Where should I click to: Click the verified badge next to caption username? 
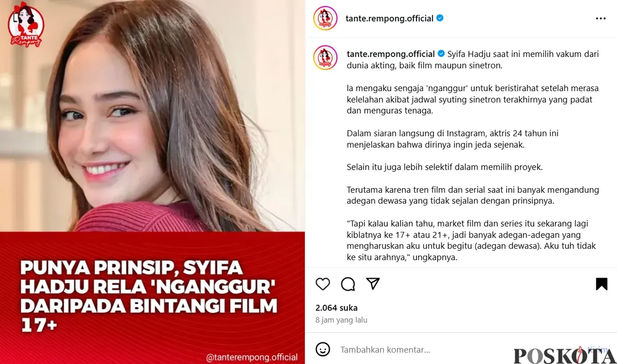point(441,54)
